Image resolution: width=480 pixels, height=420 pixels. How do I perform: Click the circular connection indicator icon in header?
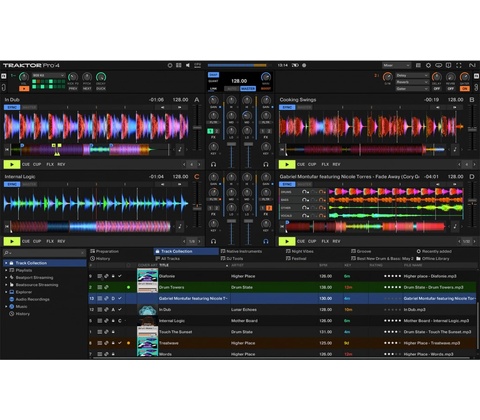coord(170,65)
